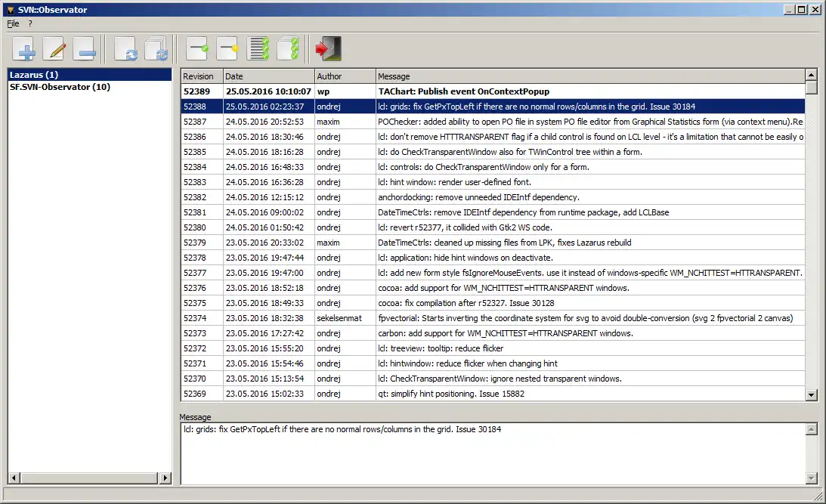Click the repository panel's right scroll arrow

pyautogui.click(x=166, y=478)
